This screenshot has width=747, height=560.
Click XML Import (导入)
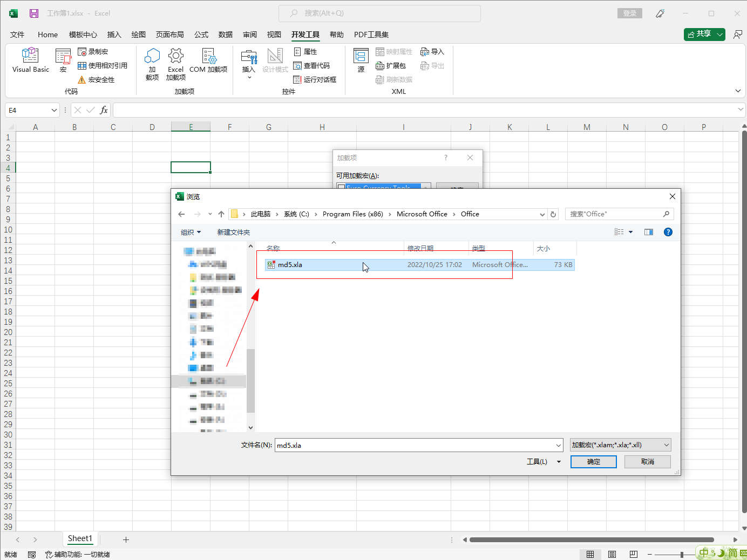tap(432, 52)
